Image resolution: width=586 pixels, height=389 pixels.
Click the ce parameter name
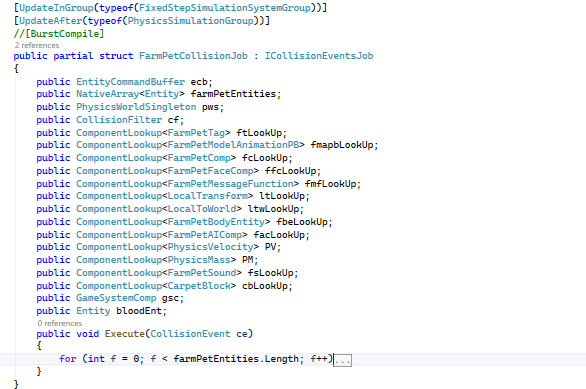pyautogui.click(x=242, y=334)
